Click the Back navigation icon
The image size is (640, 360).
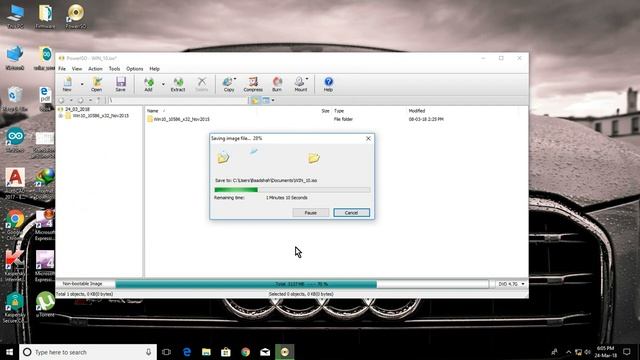pyautogui.click(x=62, y=100)
